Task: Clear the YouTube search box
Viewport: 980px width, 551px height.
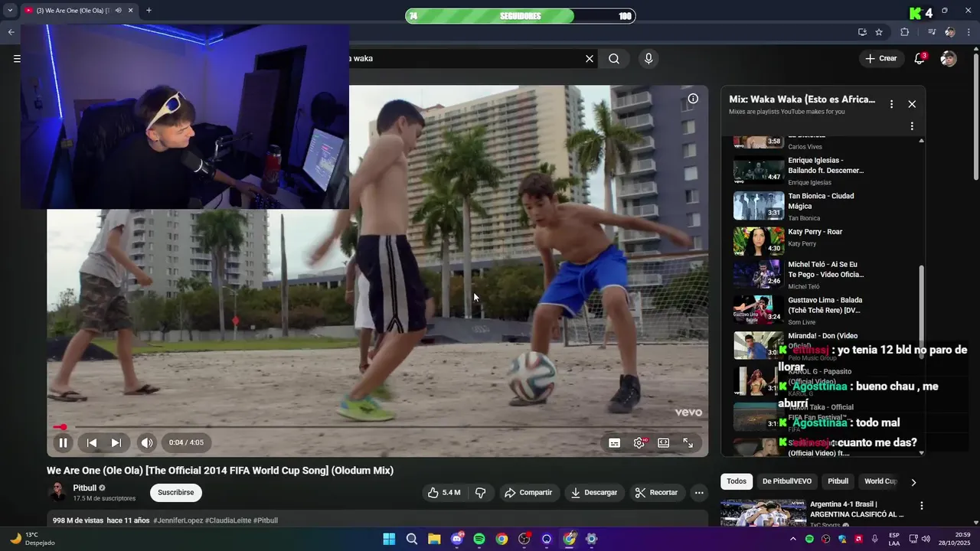Action: click(590, 59)
